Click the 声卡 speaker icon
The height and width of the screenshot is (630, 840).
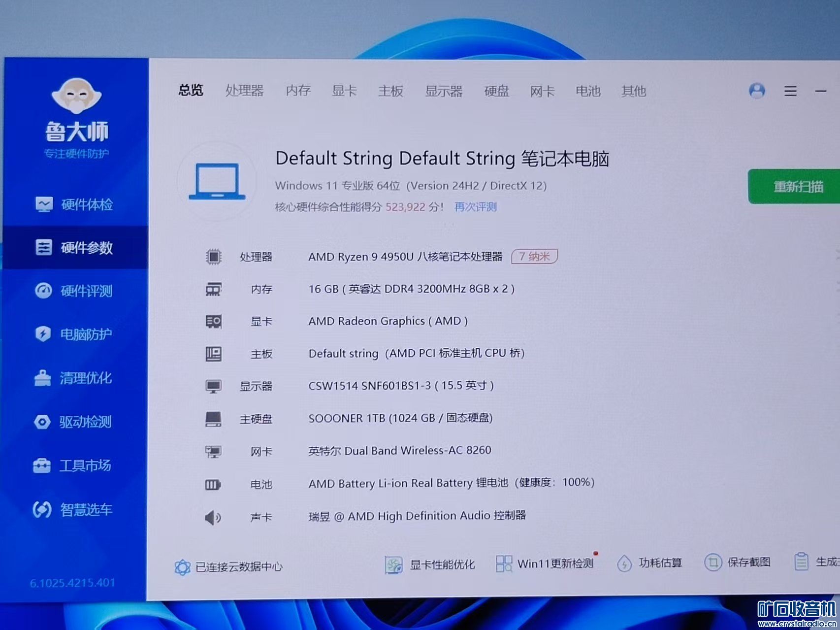click(213, 517)
